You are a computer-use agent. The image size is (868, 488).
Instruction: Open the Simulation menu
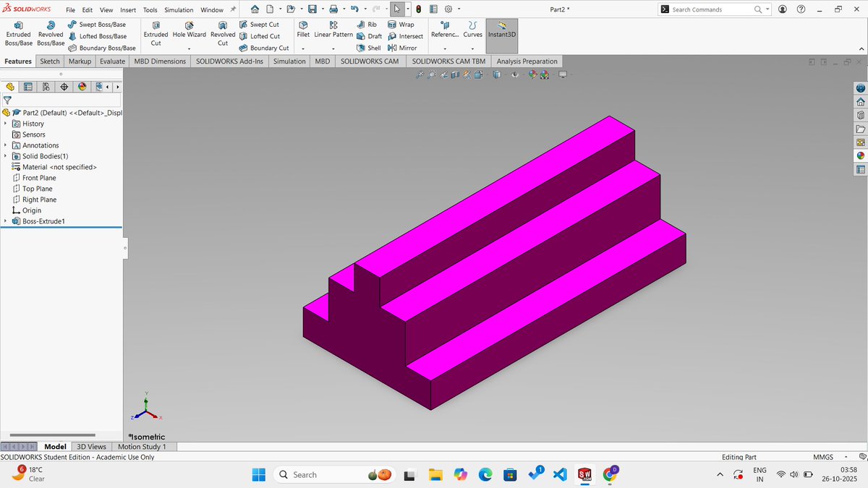pyautogui.click(x=179, y=10)
